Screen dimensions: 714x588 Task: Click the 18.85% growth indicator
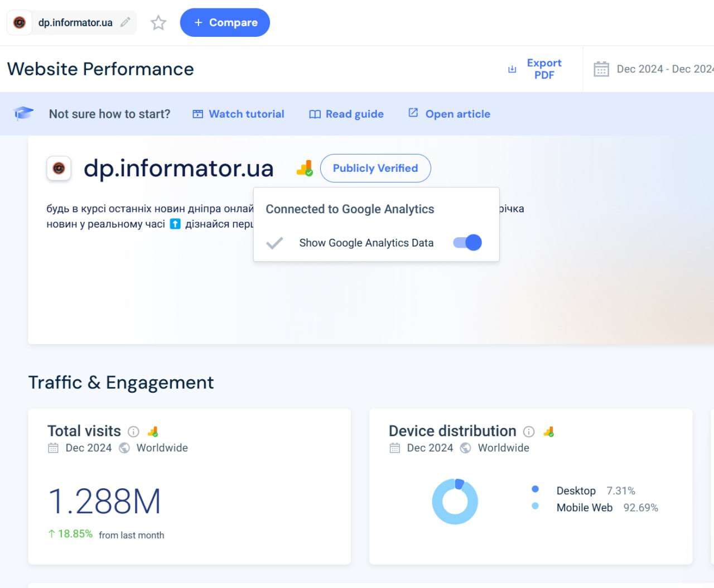[x=70, y=534]
